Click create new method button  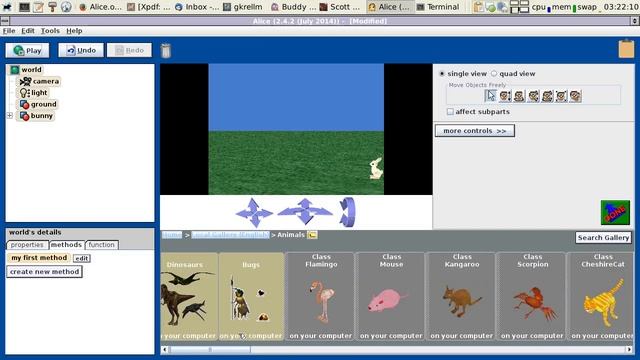coord(44,272)
